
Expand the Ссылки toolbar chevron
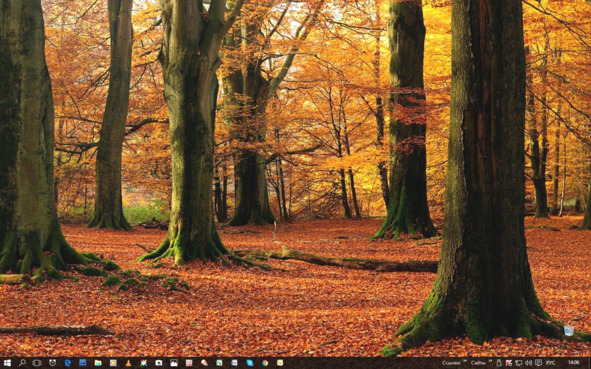[465, 361]
